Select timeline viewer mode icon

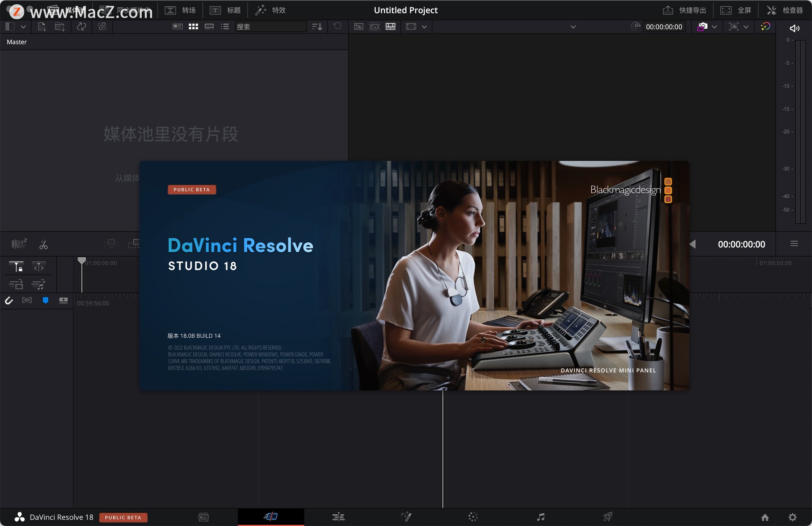(x=390, y=27)
